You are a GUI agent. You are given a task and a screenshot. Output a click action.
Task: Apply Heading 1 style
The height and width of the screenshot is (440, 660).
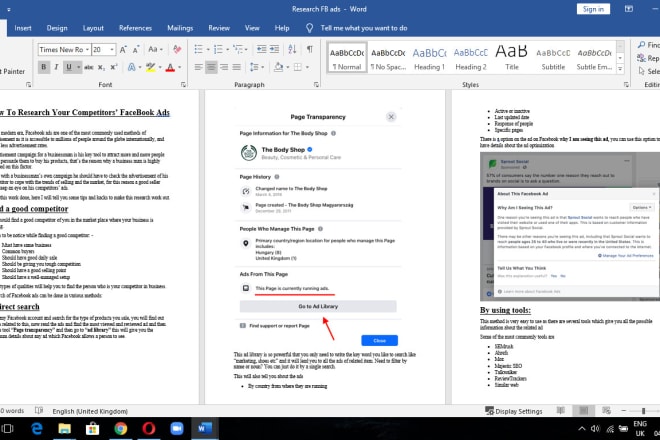(429, 58)
